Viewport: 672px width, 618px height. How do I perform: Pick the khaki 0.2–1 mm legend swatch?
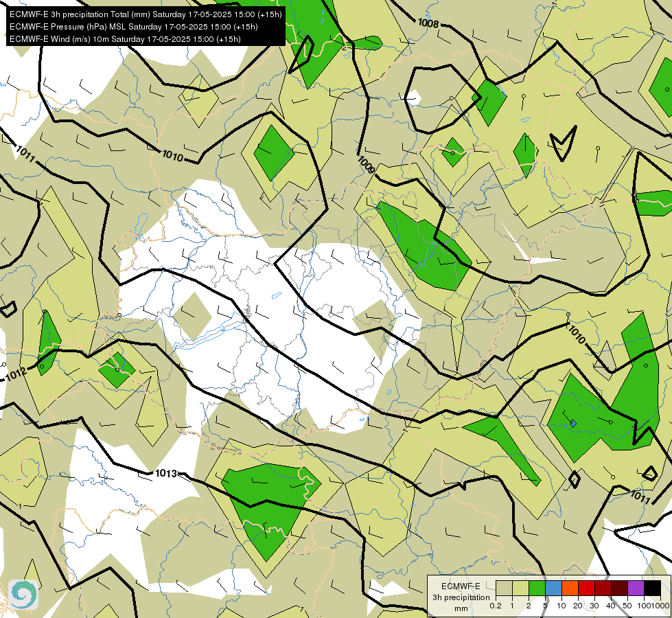(504, 588)
